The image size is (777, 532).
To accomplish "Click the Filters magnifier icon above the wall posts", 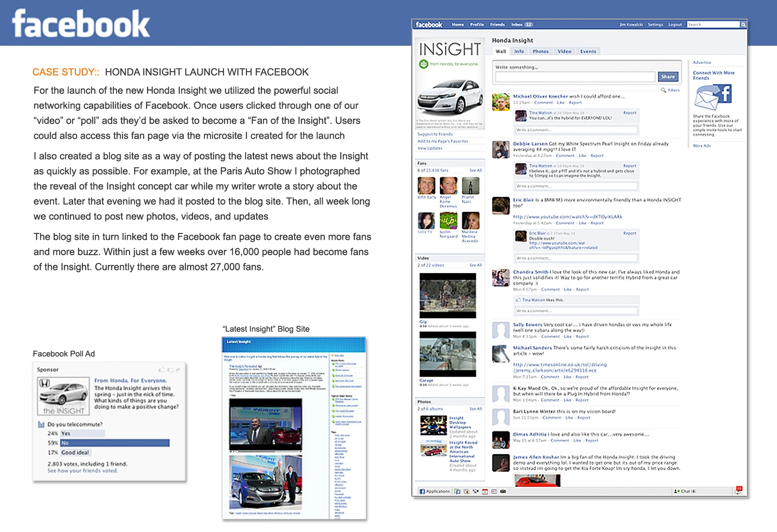I will 663,90.
